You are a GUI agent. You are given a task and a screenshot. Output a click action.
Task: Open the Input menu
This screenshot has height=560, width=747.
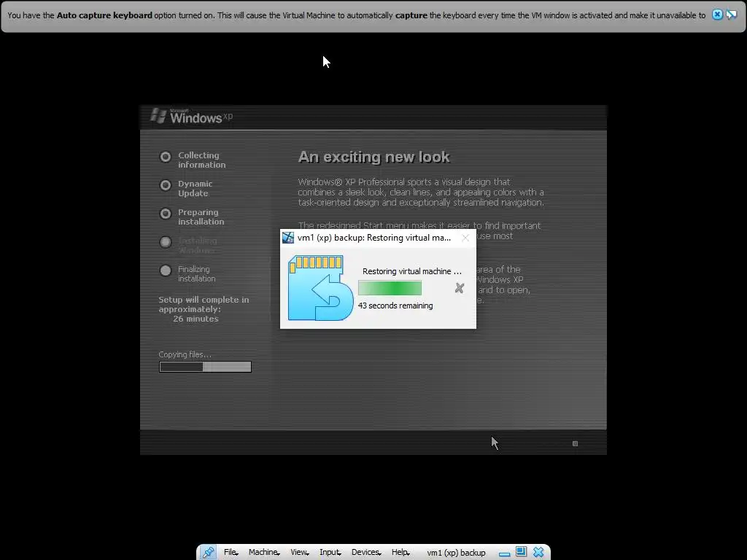pyautogui.click(x=330, y=553)
